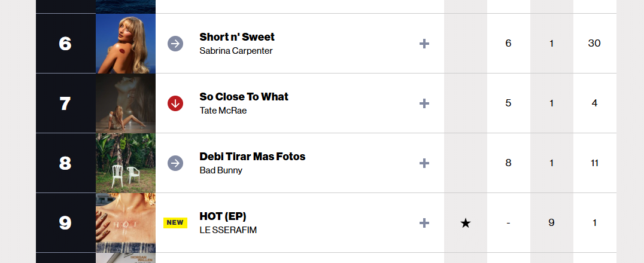
Task: Open Short n' Sweet album cover
Action: pos(126,44)
